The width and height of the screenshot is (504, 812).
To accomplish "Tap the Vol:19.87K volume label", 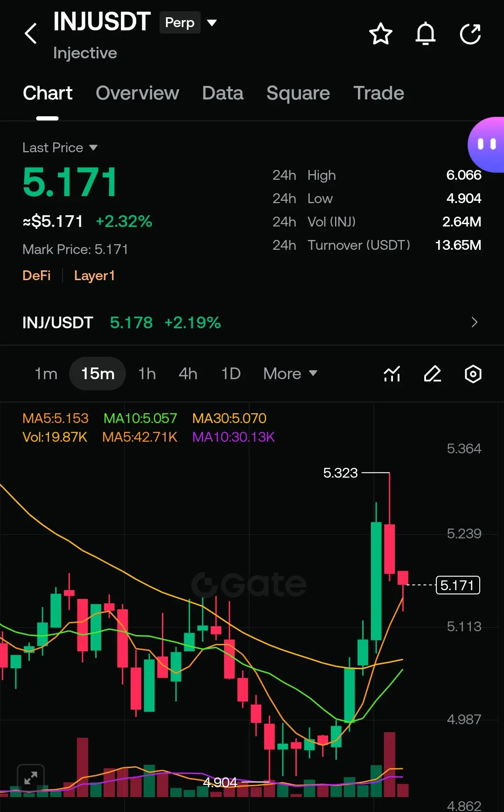I will [x=55, y=437].
